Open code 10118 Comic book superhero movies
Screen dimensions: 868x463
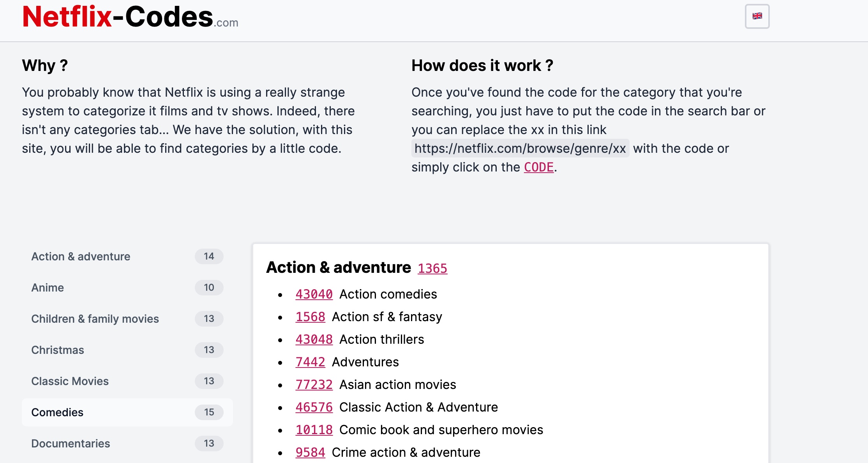tap(314, 430)
